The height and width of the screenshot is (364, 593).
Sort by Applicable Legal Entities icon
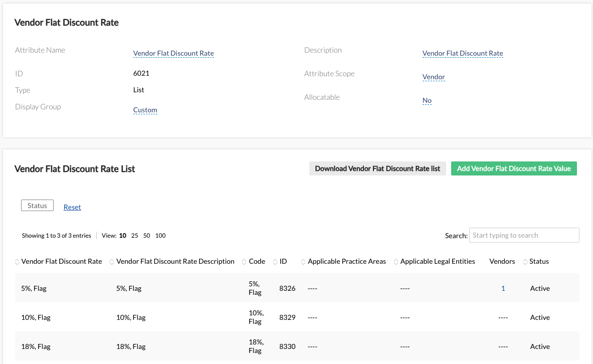(396, 262)
